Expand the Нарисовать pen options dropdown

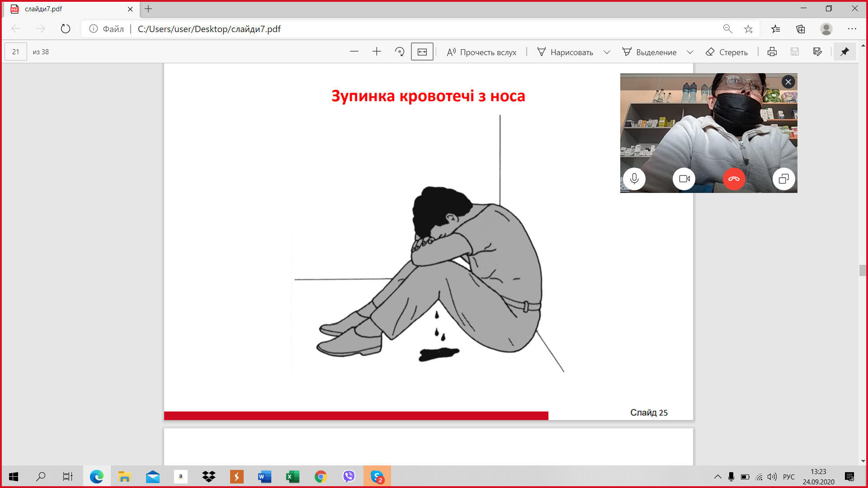tap(607, 52)
